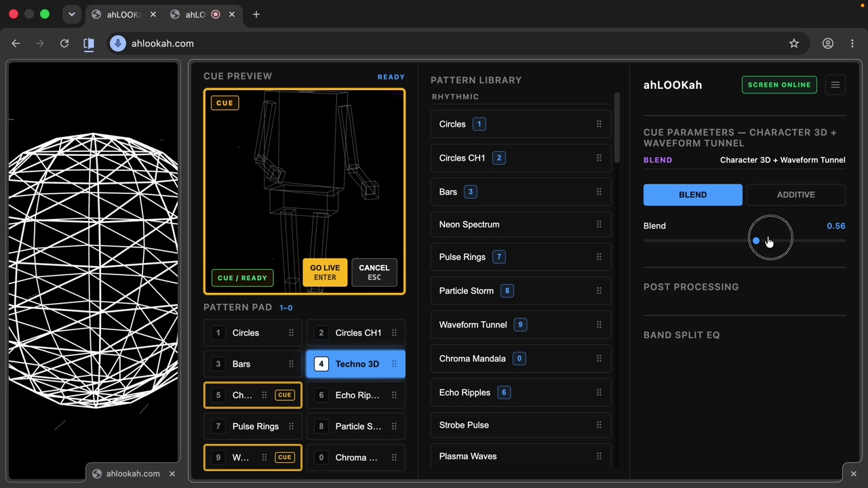Trigger pad 1 Circles
The width and height of the screenshot is (868, 488).
(x=253, y=333)
